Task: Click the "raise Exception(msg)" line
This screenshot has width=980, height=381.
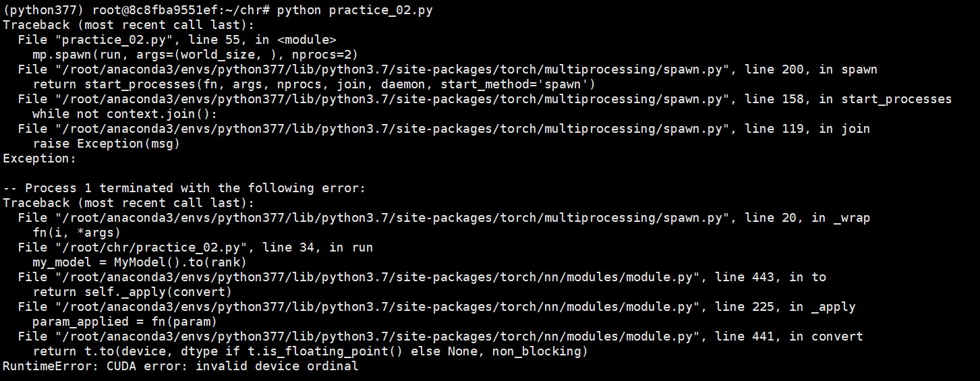Action: [x=106, y=144]
